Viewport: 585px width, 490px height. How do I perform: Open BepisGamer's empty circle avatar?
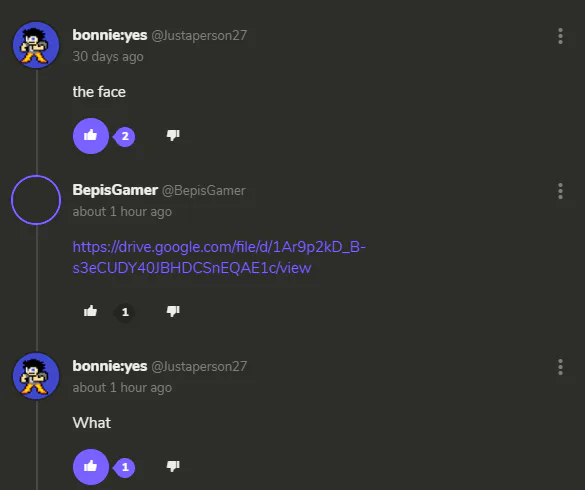click(36, 200)
